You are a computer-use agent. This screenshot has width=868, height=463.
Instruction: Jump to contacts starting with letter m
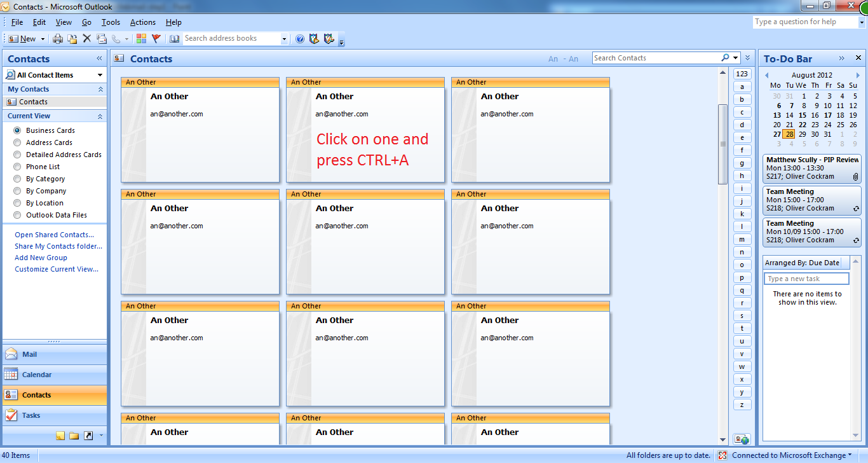(x=742, y=239)
